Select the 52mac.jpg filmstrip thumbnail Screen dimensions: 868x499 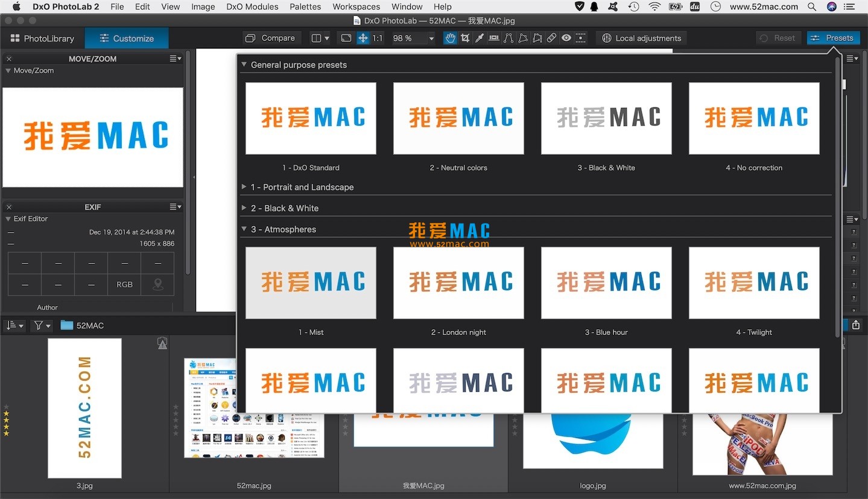coord(254,408)
